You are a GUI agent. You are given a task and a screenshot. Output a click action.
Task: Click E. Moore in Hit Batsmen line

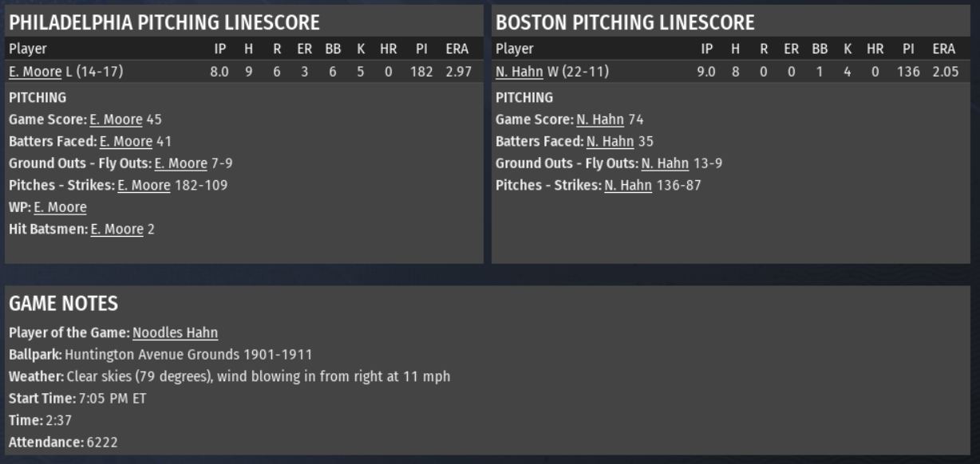click(117, 230)
